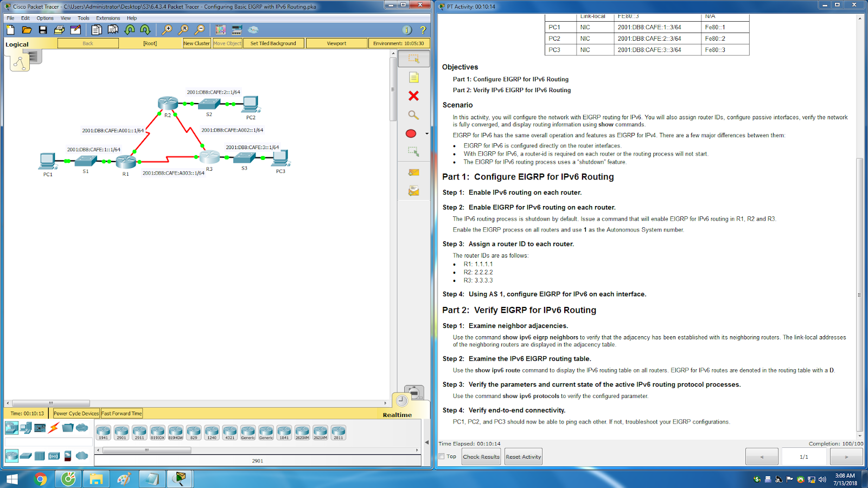The width and height of the screenshot is (868, 488).
Task: Pick the 2911 router from device list
Action: click(x=139, y=433)
